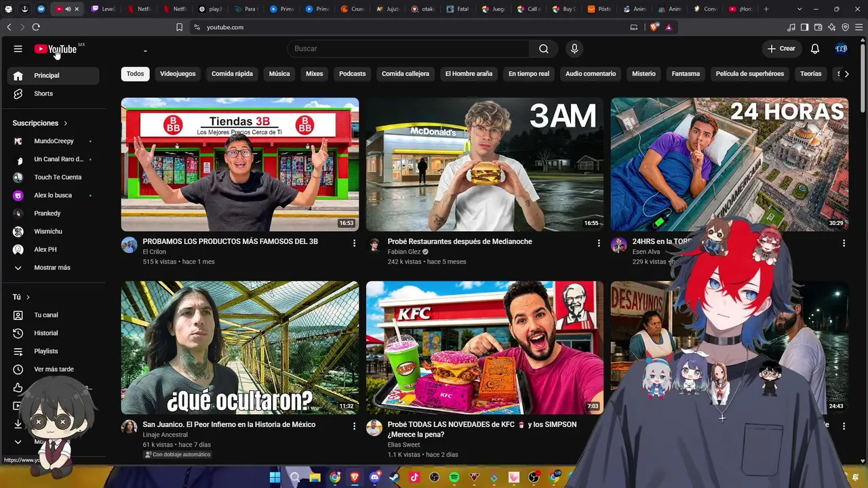Open MundoCreepy subscription channel
Screen dimensions: 868x488
click(54, 141)
